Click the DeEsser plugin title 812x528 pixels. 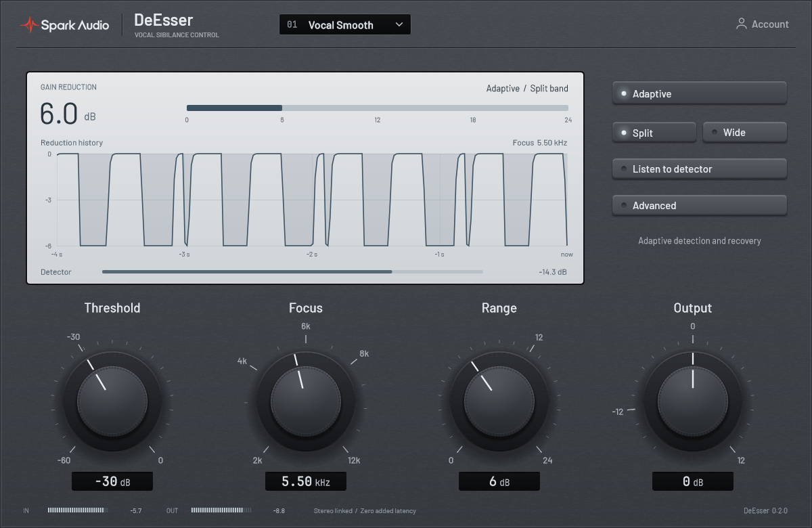tap(164, 20)
